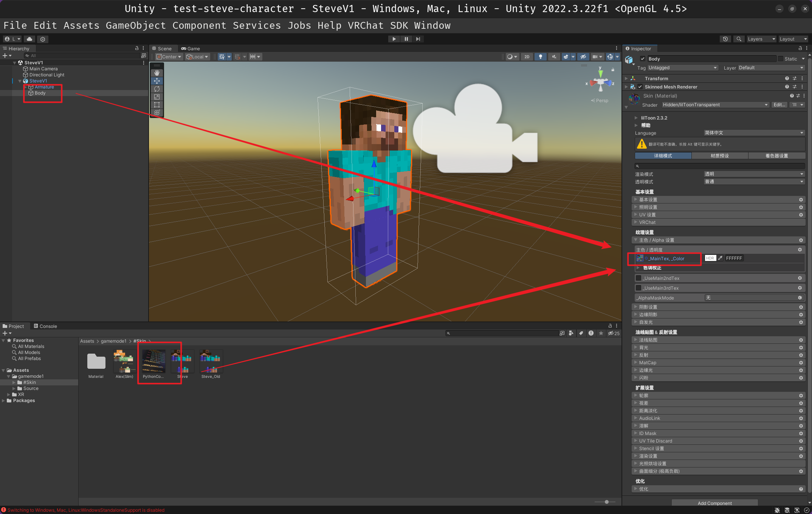Enable the _UseMain2ndTex checkbox
Image resolution: width=812 pixels, height=514 pixels.
tap(638, 278)
